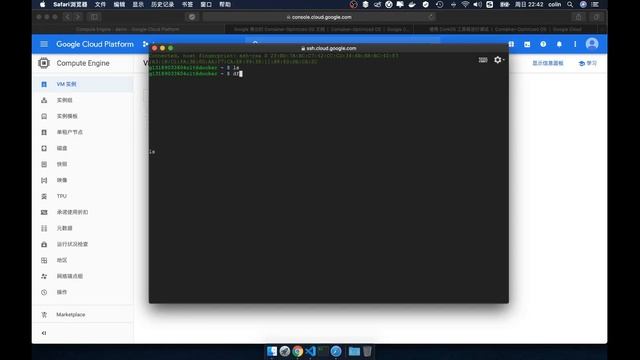
Task: Open Marketplace from the sidebar
Action: (83, 315)
